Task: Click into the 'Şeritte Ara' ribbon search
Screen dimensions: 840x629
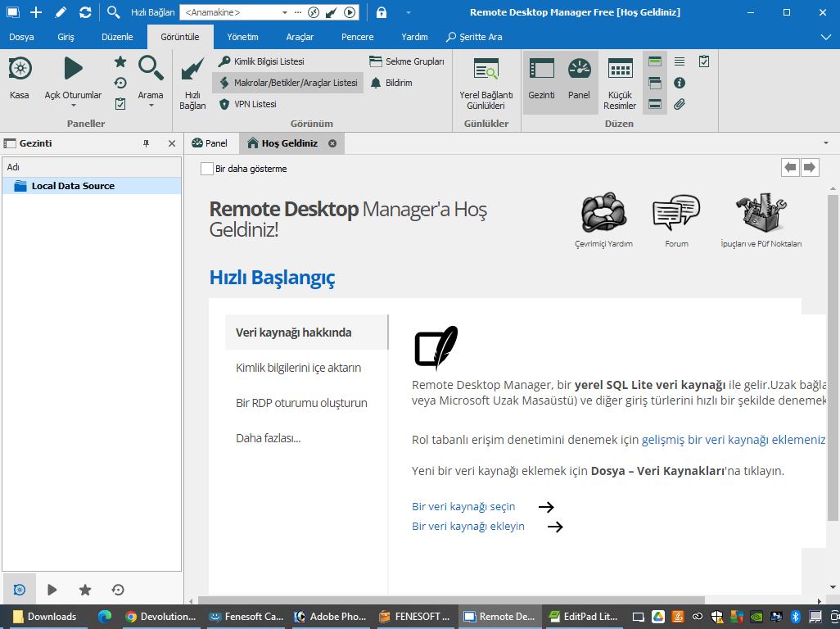Action: point(475,37)
